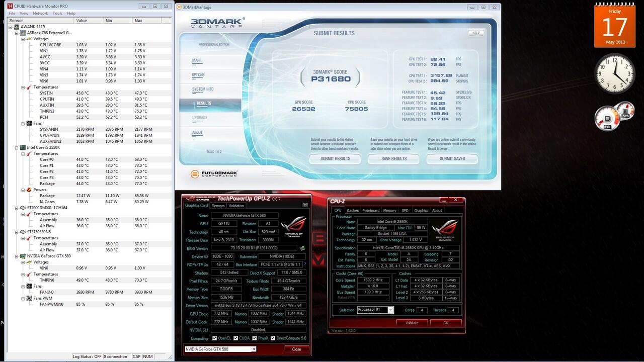644x362 pixels.
Task: Click the 3DMarkVantage title bar icon
Action: coord(180,7)
